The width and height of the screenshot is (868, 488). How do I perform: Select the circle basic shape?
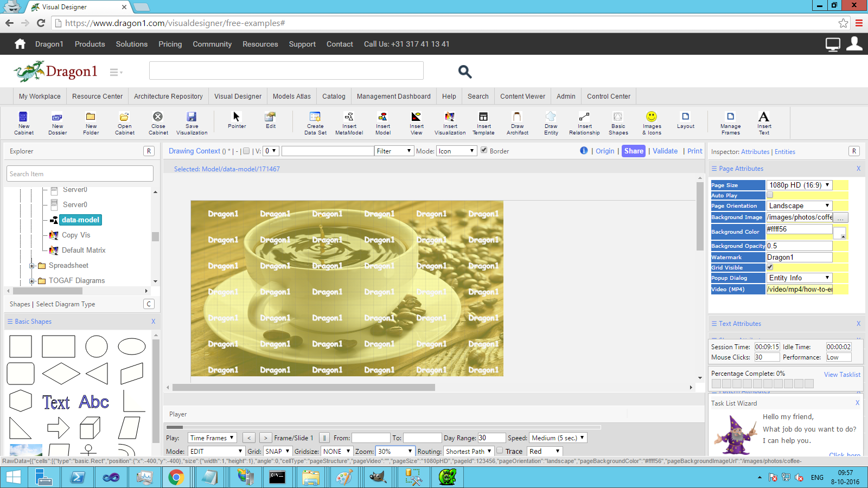click(97, 346)
